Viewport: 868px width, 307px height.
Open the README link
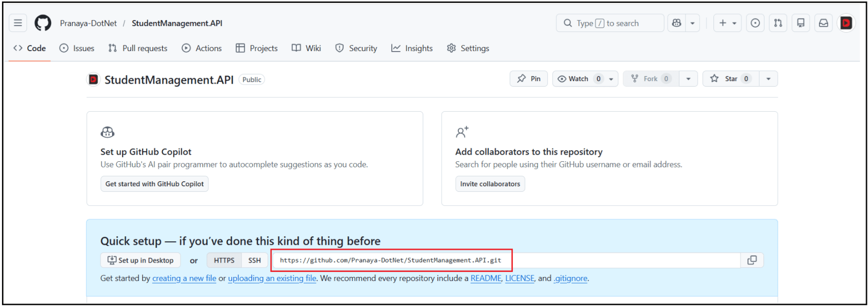tap(486, 278)
